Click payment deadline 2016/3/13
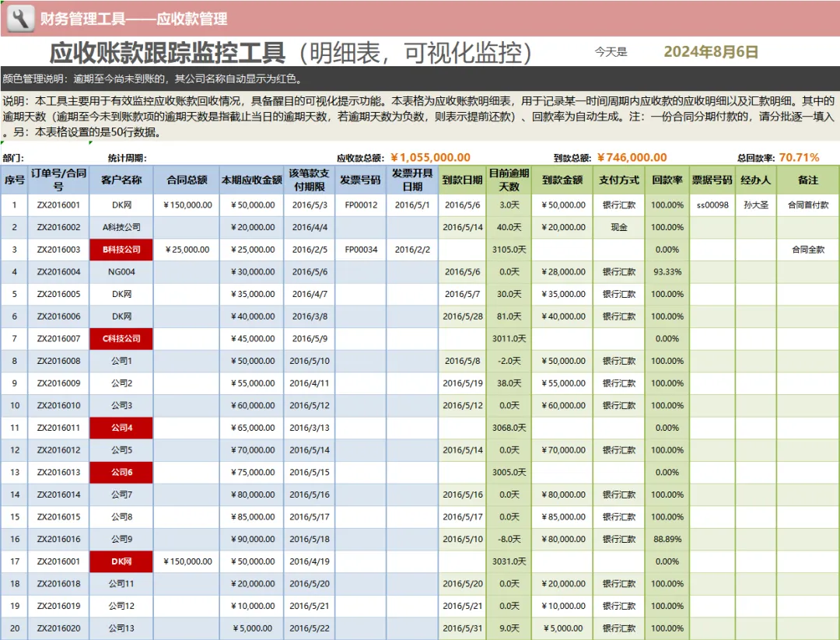Screen dimensions: 840x640 (309, 428)
